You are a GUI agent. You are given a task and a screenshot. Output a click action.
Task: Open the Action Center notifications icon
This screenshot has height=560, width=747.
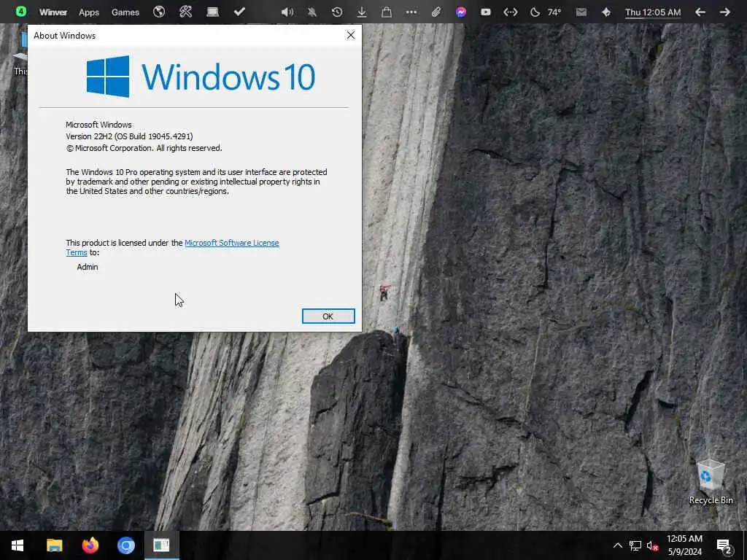click(724, 545)
